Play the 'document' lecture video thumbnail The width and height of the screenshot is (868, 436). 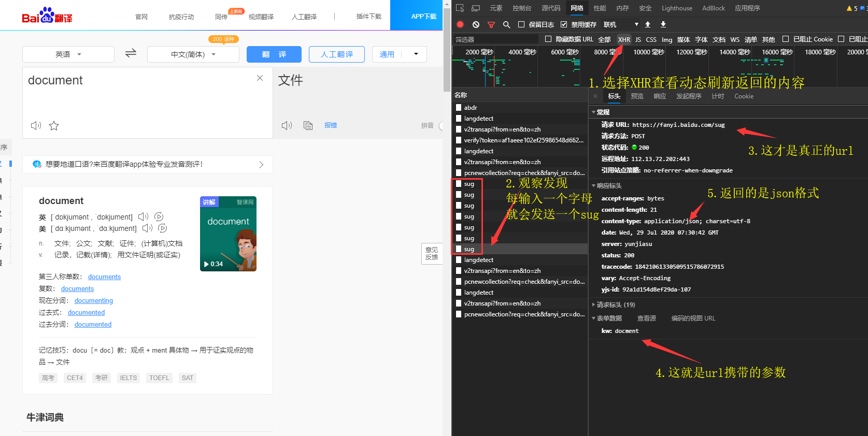point(229,234)
